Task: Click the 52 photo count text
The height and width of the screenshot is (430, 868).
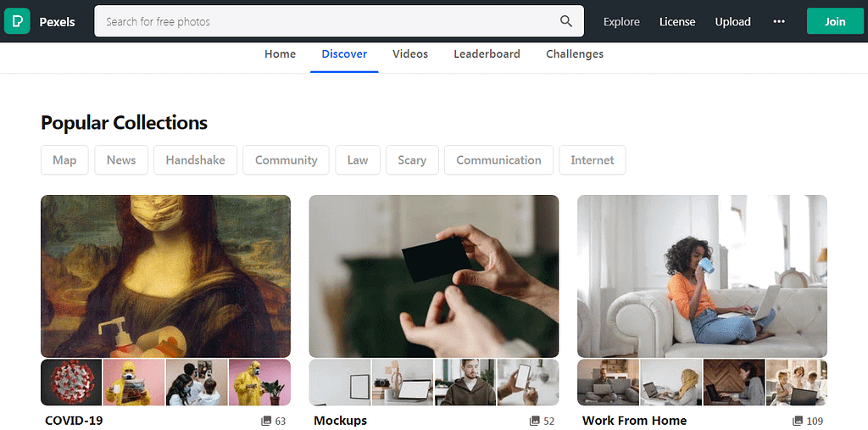Action: [548, 422]
